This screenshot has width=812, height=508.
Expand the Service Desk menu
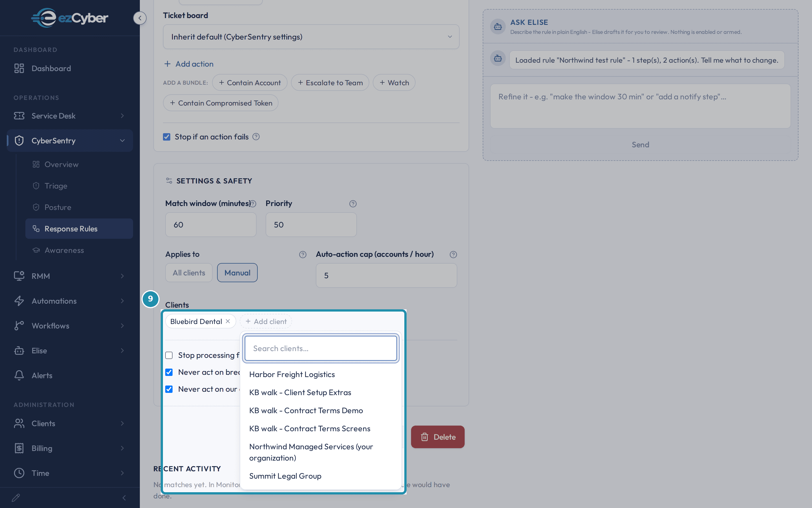[122, 116]
